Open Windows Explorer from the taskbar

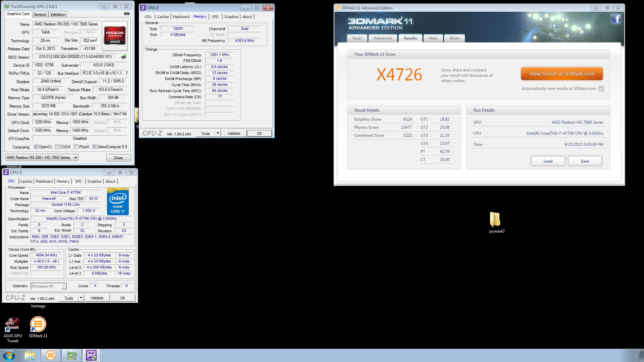tap(30, 355)
